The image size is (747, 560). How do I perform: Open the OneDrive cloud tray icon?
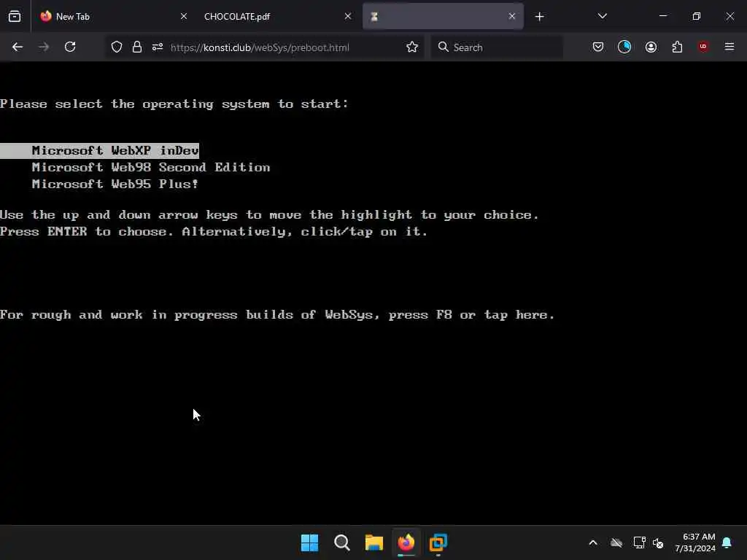pyautogui.click(x=616, y=542)
